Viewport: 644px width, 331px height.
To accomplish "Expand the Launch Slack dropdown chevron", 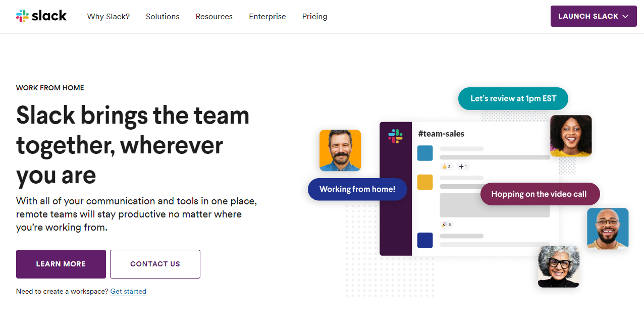I will click(x=626, y=16).
